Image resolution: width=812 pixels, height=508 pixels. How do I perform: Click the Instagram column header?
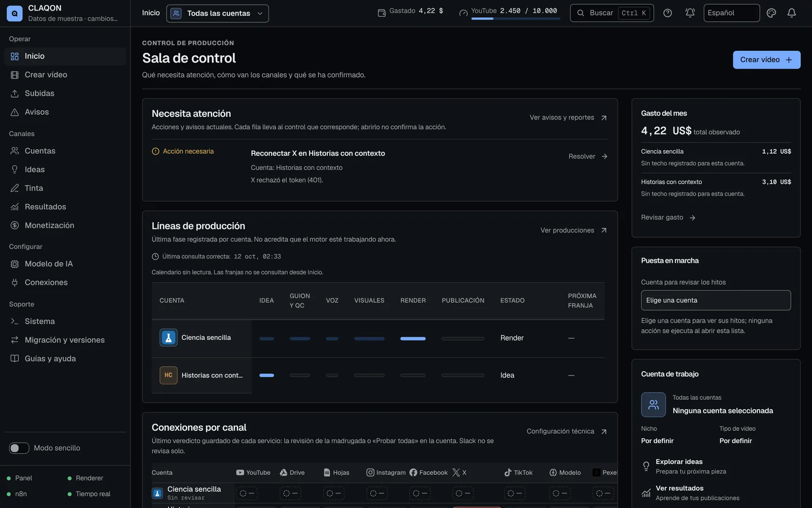[x=386, y=472]
